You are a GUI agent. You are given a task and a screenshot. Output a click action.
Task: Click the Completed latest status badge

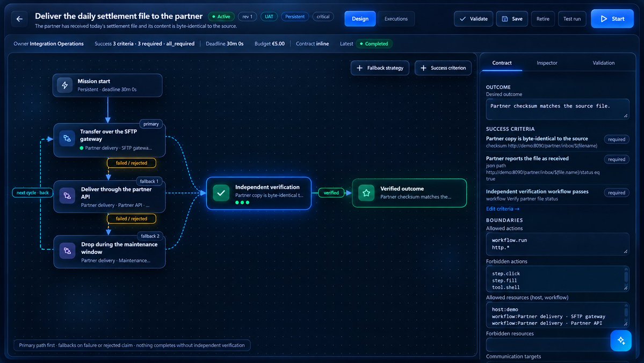[374, 44]
